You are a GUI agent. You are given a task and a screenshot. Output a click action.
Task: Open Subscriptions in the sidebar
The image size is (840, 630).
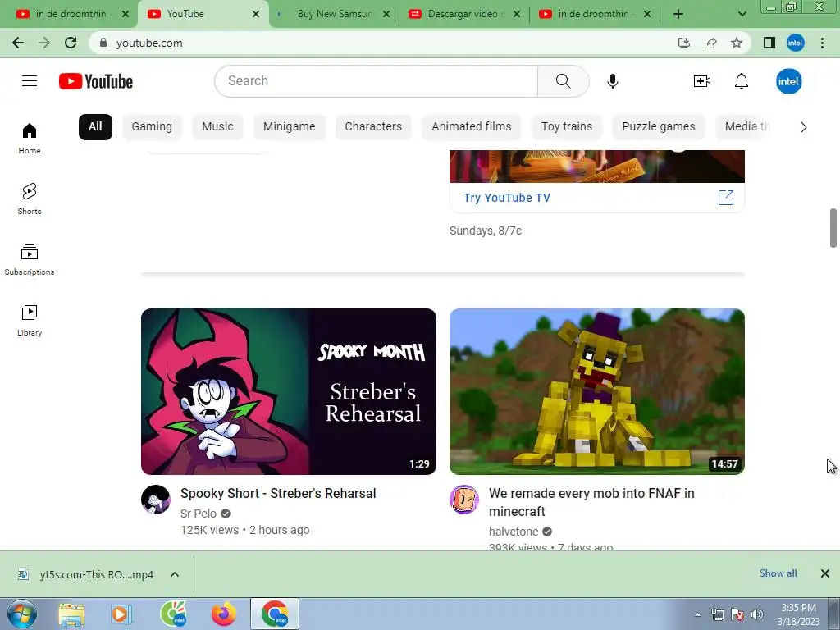(x=30, y=260)
